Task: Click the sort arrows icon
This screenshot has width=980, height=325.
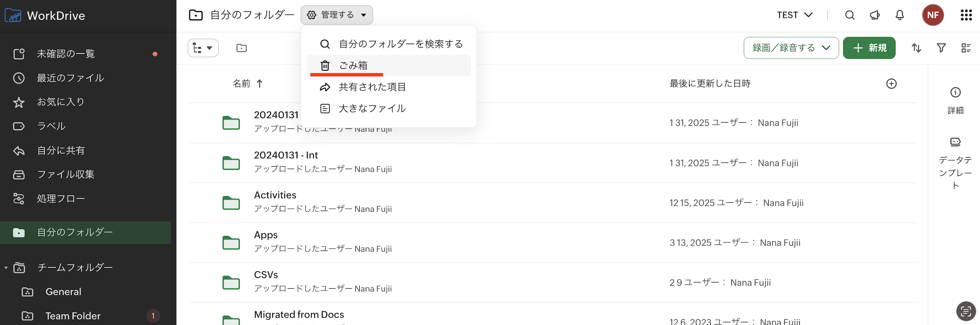Action: pyautogui.click(x=916, y=48)
